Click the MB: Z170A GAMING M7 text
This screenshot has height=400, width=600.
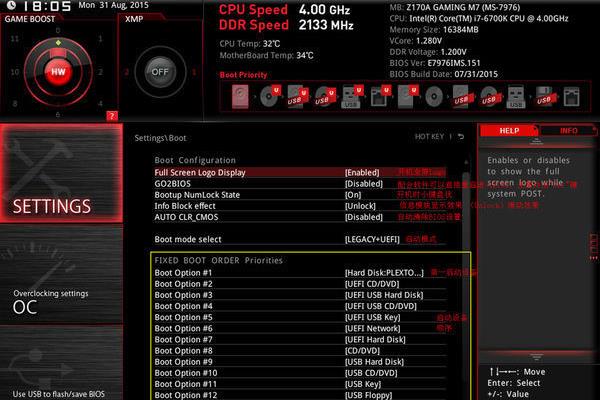point(455,7)
